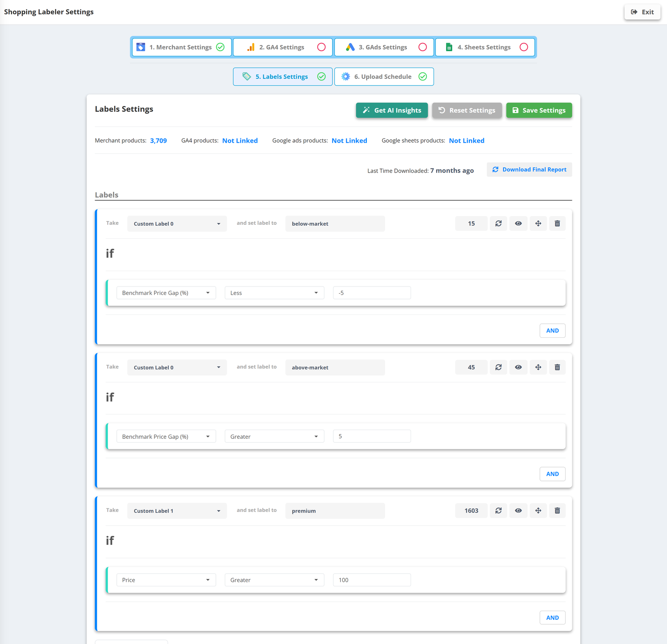The image size is (667, 644).
Task: Open the Custom Label 1 dropdown
Action: 177,511
